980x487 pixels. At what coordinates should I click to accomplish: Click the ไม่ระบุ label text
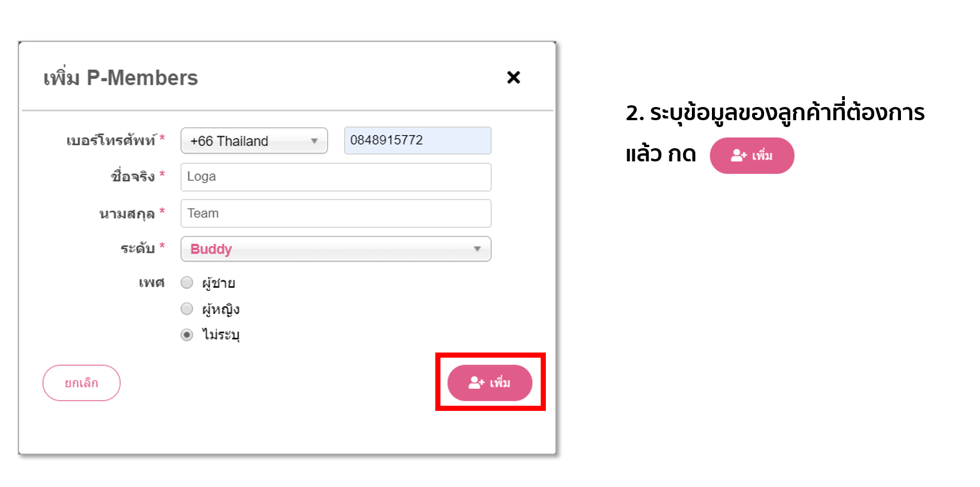tap(221, 334)
